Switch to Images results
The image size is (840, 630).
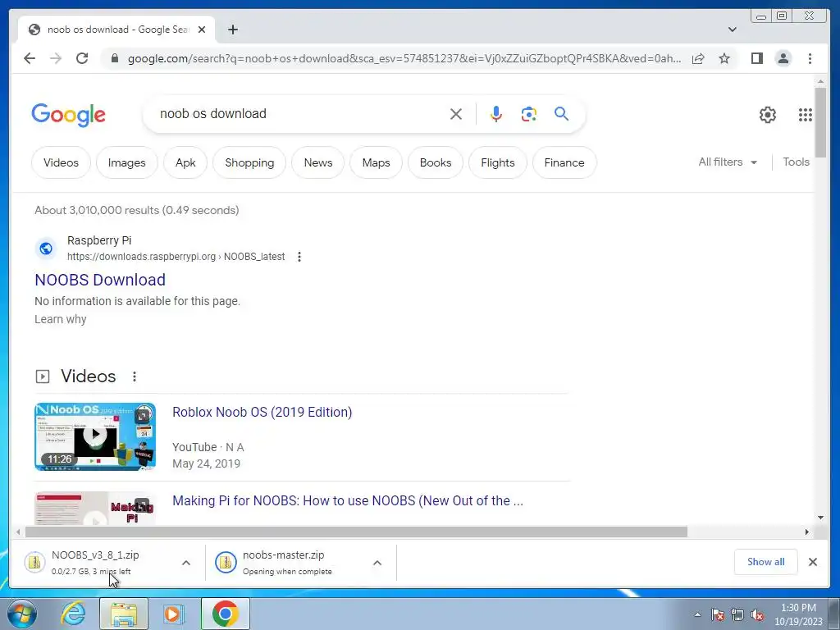[x=127, y=162]
